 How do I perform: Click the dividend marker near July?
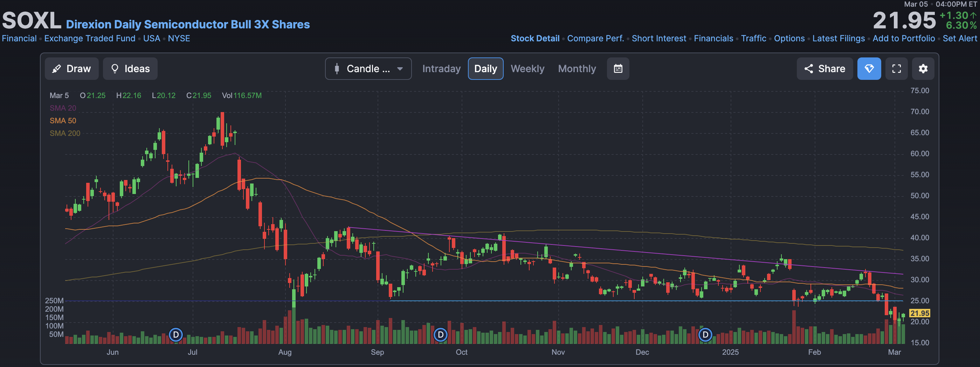click(x=176, y=335)
